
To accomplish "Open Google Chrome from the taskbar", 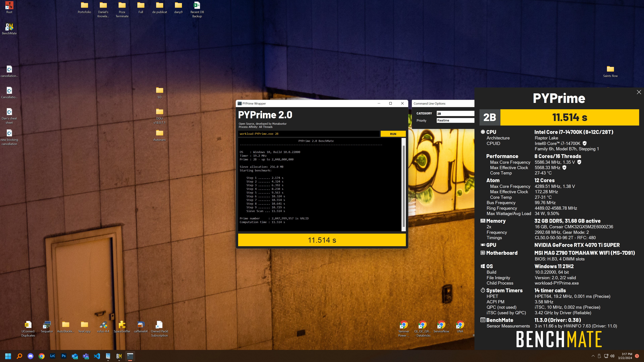I will pyautogui.click(x=41, y=356).
